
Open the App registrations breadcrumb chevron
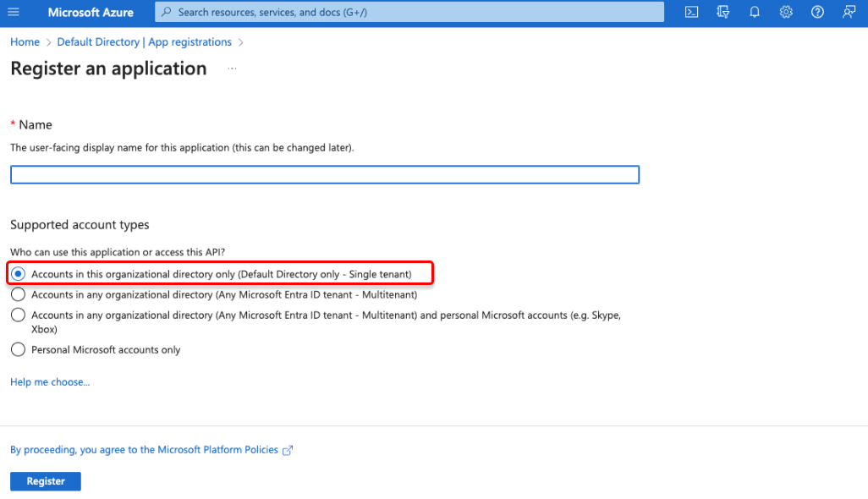243,41
